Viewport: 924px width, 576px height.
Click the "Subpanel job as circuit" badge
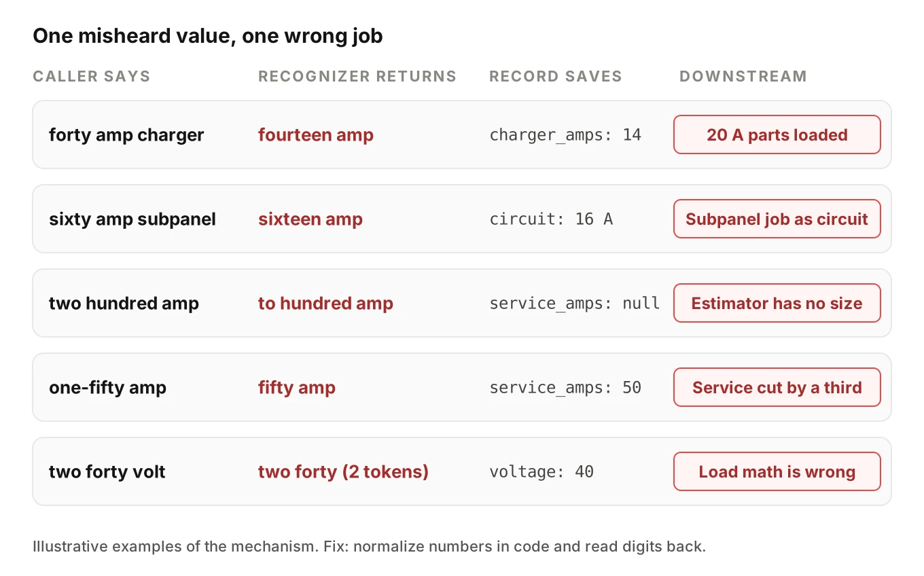(x=777, y=219)
